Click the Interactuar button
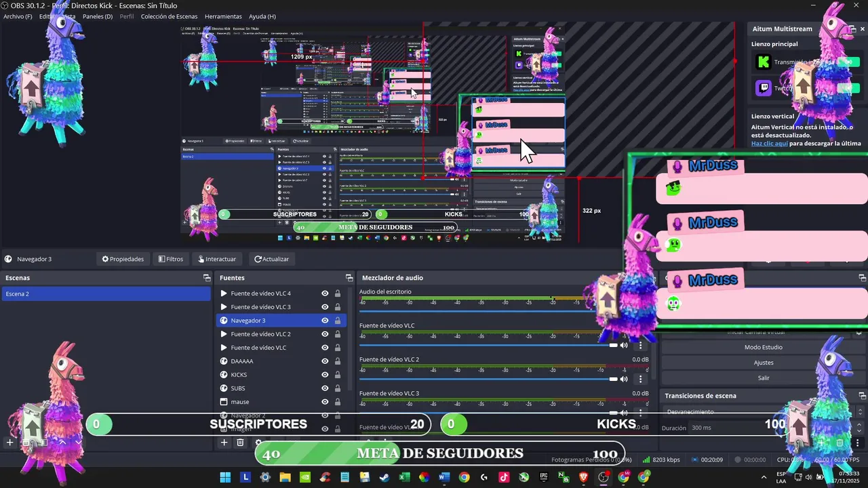Screen dimensions: 868x488 point(217,259)
